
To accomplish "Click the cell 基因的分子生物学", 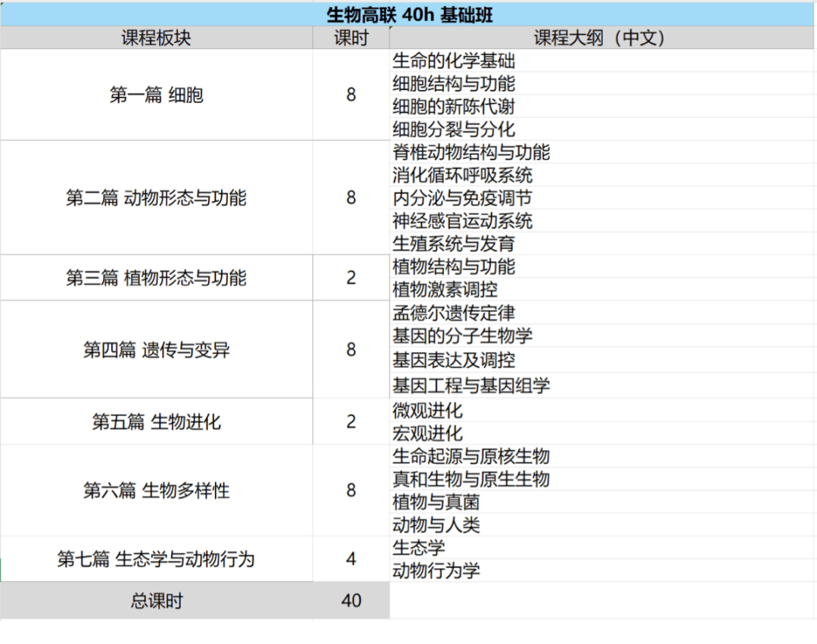I will pos(601,335).
